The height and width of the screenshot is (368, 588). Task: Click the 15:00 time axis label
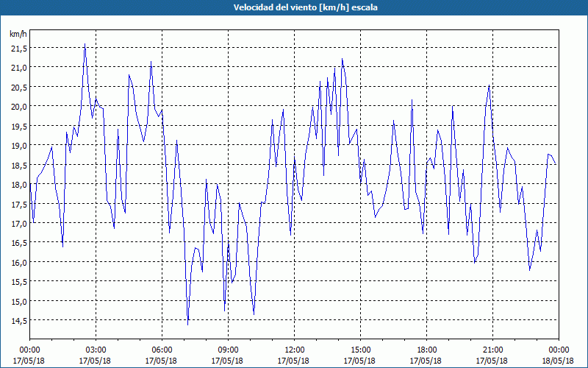[360, 350]
